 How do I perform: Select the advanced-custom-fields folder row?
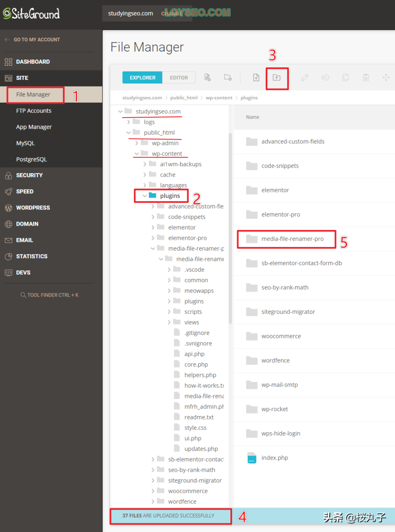click(x=314, y=142)
